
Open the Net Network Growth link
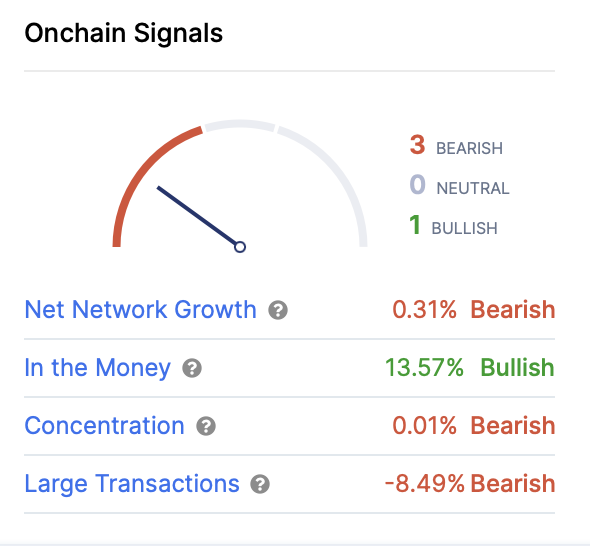tap(140, 310)
